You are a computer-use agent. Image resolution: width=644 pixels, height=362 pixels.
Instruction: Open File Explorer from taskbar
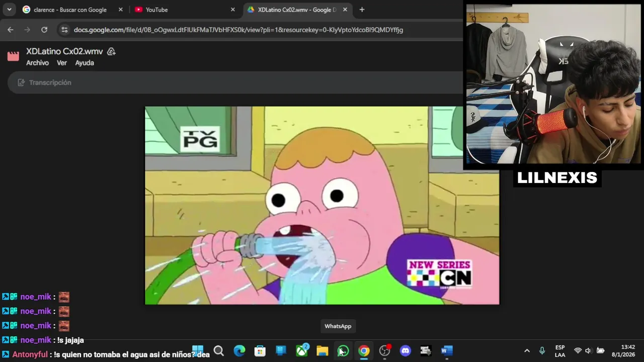323,350
